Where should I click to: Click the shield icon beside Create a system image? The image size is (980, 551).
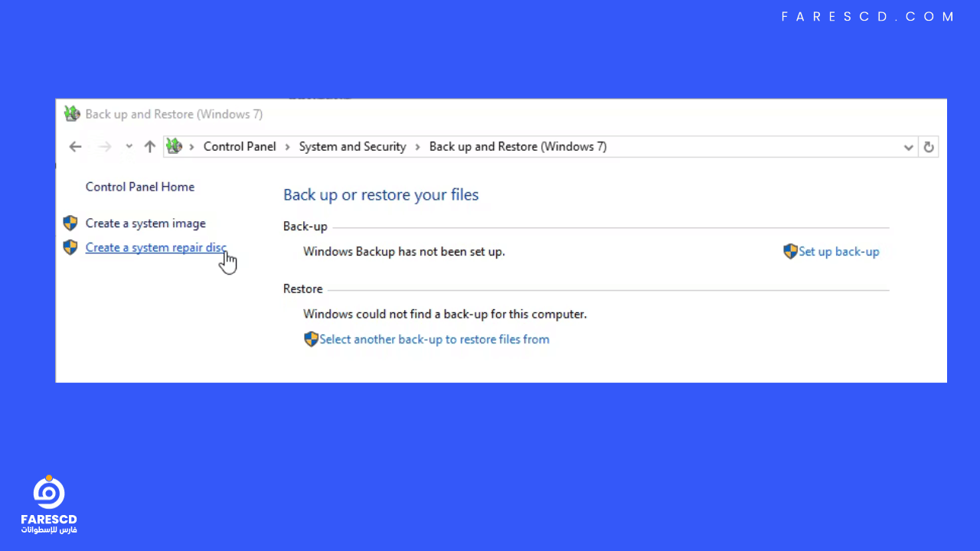[x=70, y=223]
